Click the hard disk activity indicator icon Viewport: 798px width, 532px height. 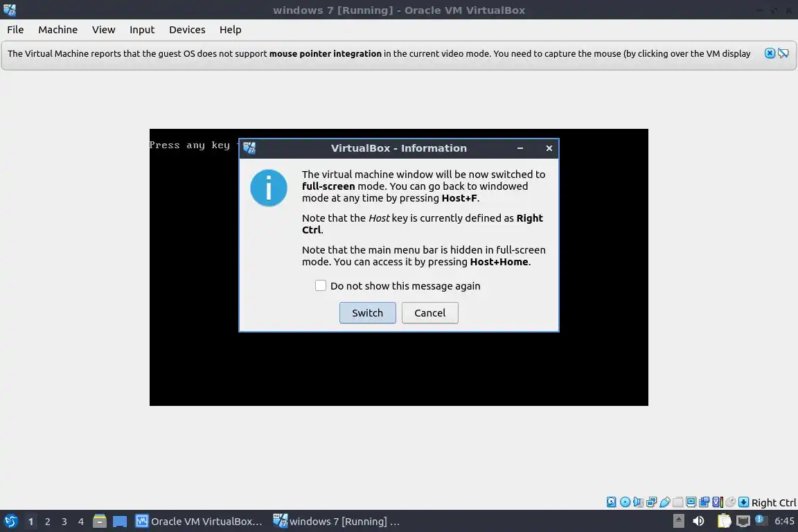(x=611, y=502)
